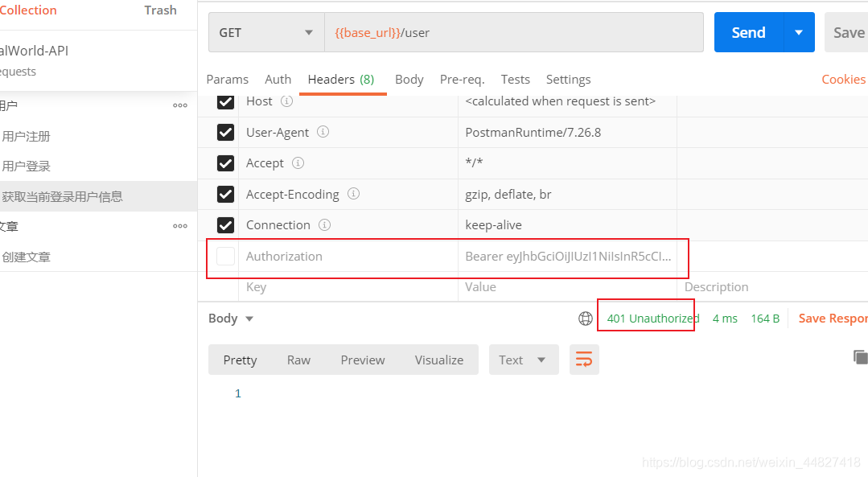Click the RealWorld-API collection name
Viewport: 868px width, 477px height.
tap(35, 51)
